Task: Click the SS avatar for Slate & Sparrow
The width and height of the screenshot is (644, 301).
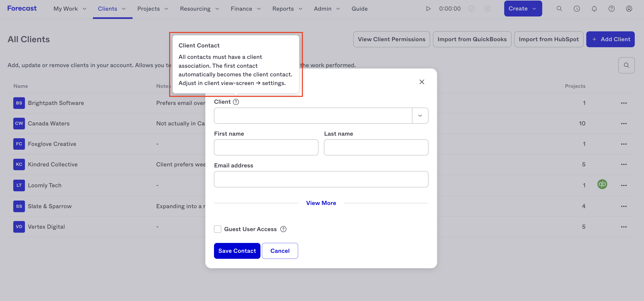Action: (x=19, y=206)
